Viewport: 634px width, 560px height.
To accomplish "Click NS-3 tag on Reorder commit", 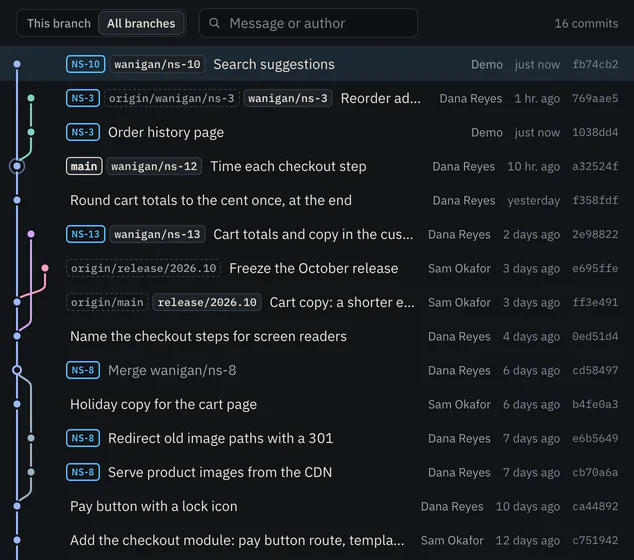I will pyautogui.click(x=82, y=98).
